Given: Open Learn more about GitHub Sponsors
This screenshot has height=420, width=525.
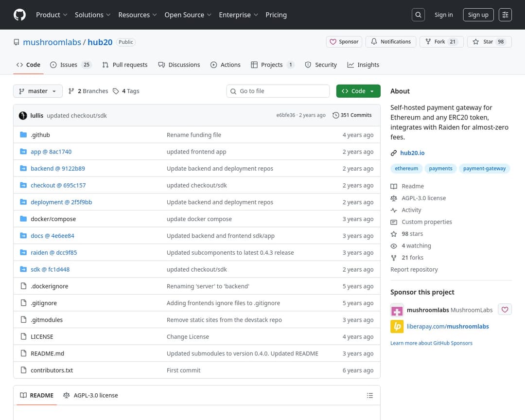Looking at the screenshot, I should pos(431,343).
